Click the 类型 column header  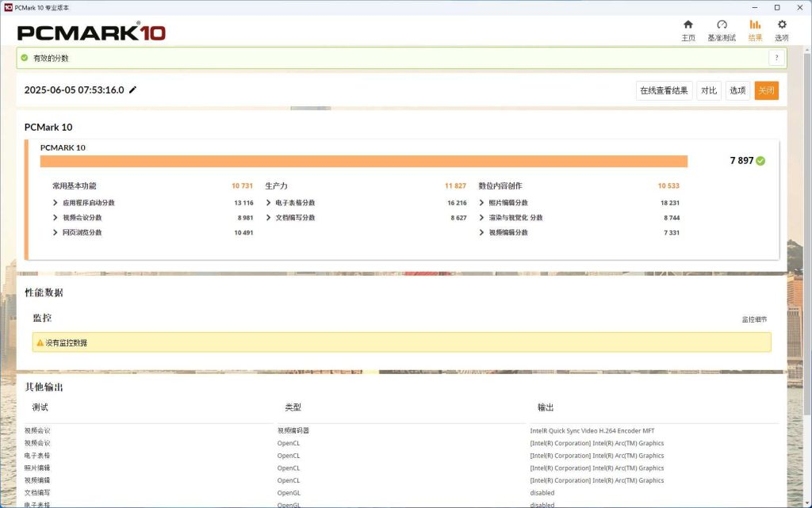(293, 407)
